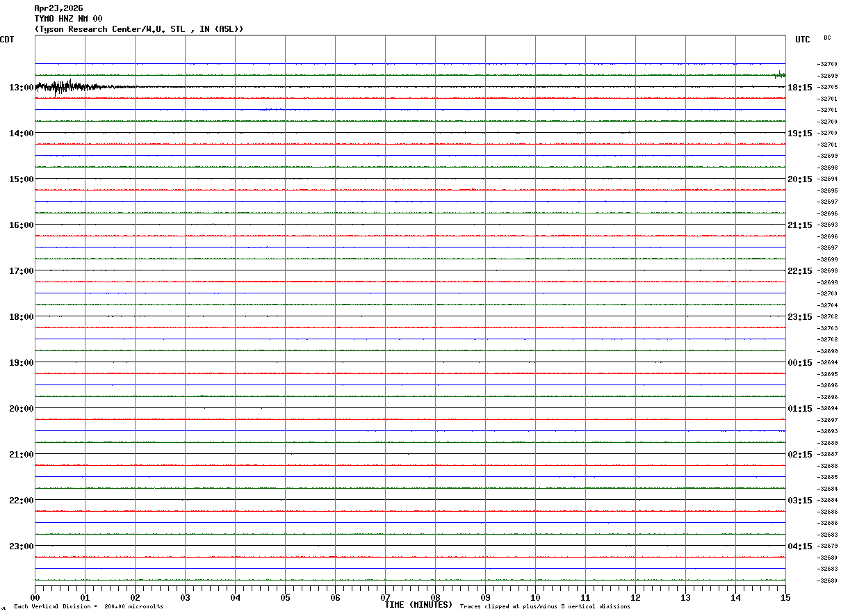Viewport: 841px width, 616px height.
Task: Select the 21:00 CDT time label
Action: click(22, 455)
